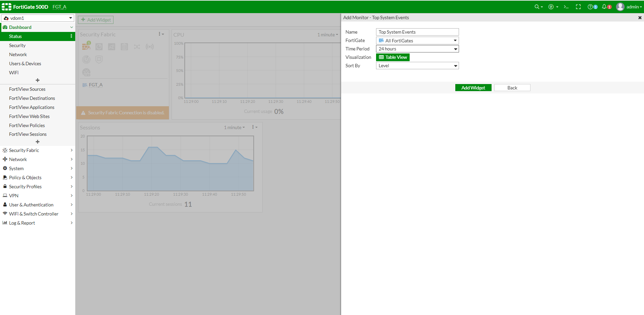Expand the System menu
Screen dimensions: 644x315
(38, 168)
